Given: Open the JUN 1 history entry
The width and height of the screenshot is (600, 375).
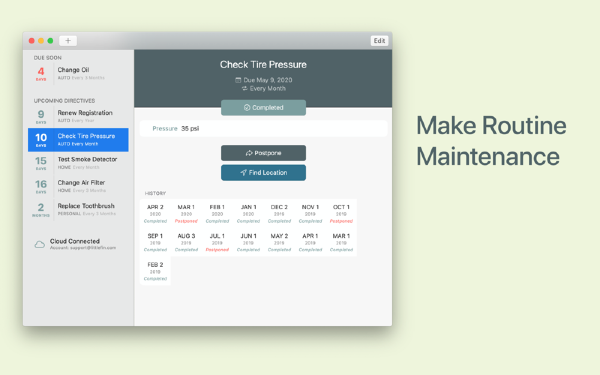Looking at the screenshot, I should pos(248,242).
